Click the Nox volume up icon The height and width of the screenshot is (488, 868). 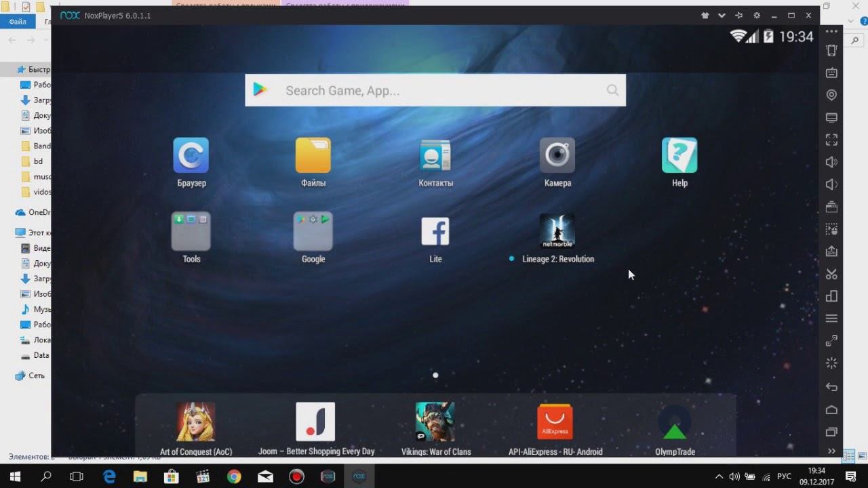[x=831, y=162]
